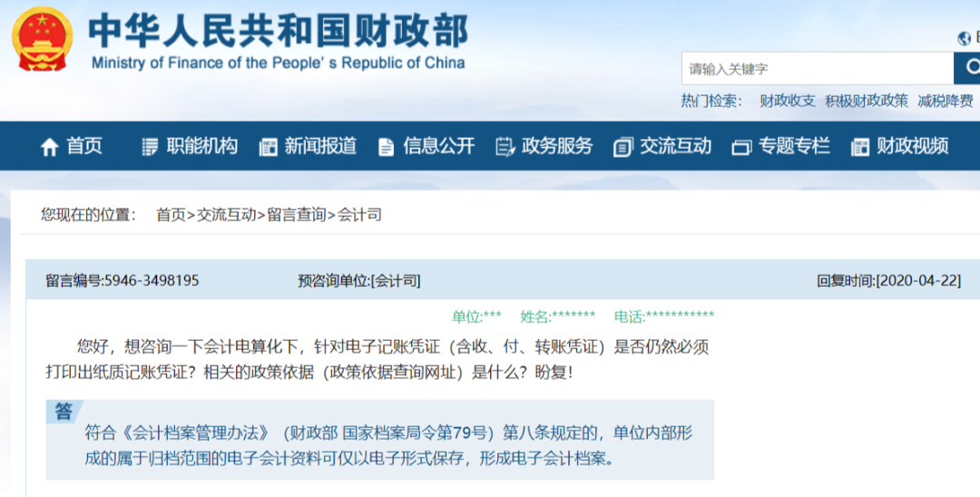Click the edit-form icon beside 政务服务
The height and width of the screenshot is (497, 980).
click(505, 147)
